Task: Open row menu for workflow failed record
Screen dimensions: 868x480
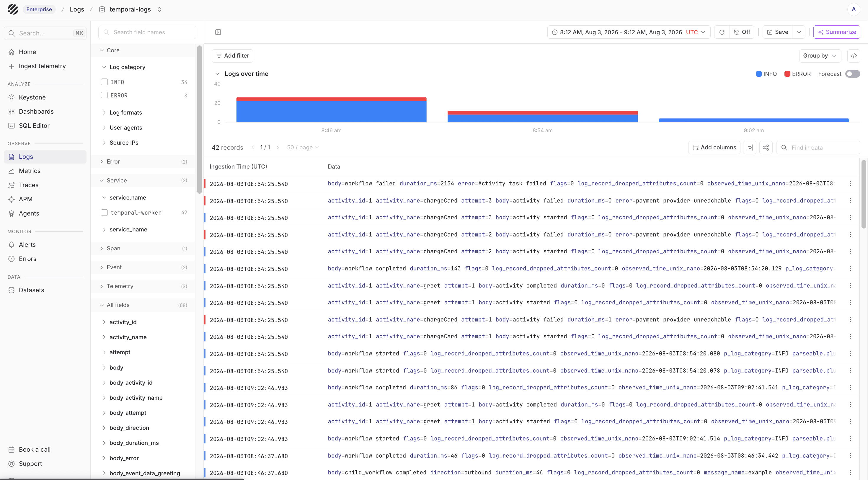Action: 851,184
